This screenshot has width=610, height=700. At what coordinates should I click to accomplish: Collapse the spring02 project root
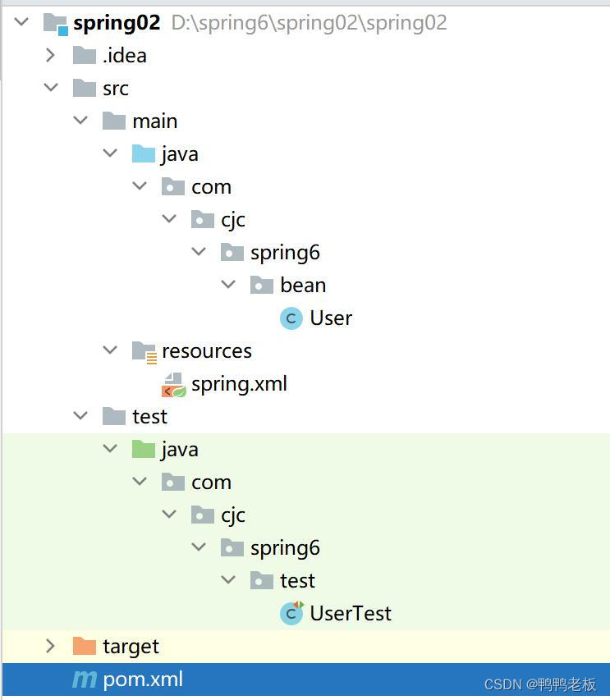click(21, 21)
